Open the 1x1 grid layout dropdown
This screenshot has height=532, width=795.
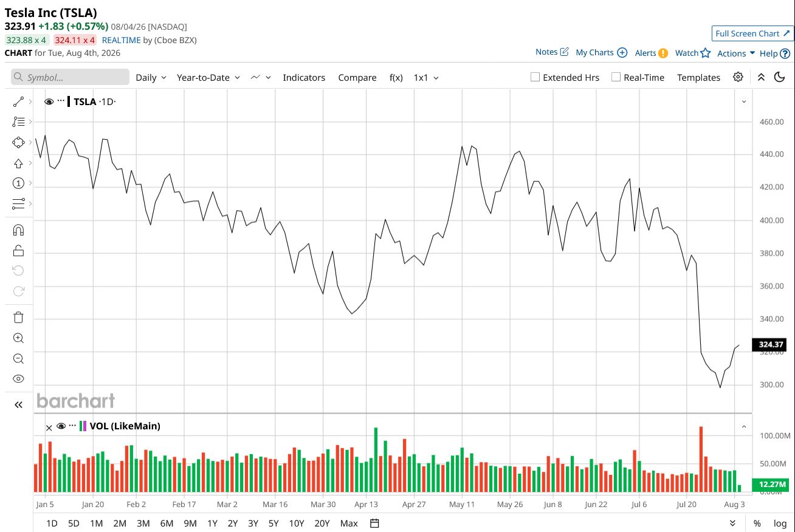click(x=426, y=77)
